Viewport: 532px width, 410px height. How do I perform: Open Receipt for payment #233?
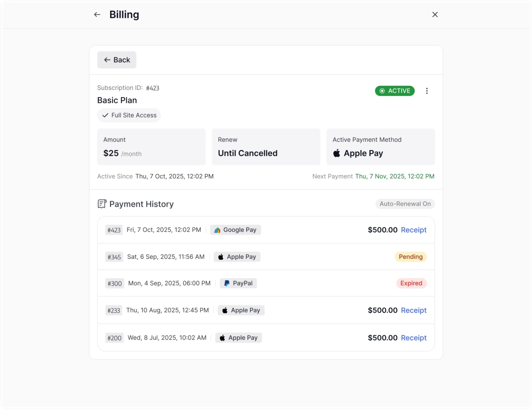tap(414, 310)
